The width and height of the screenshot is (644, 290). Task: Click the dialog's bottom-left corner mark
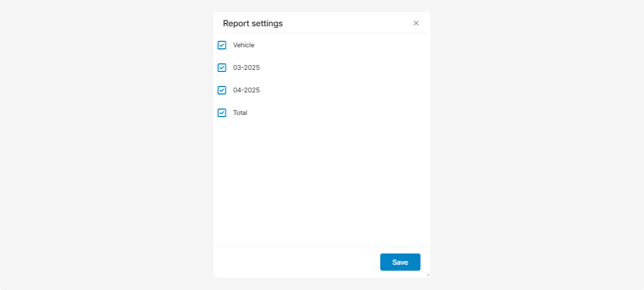tap(215, 275)
